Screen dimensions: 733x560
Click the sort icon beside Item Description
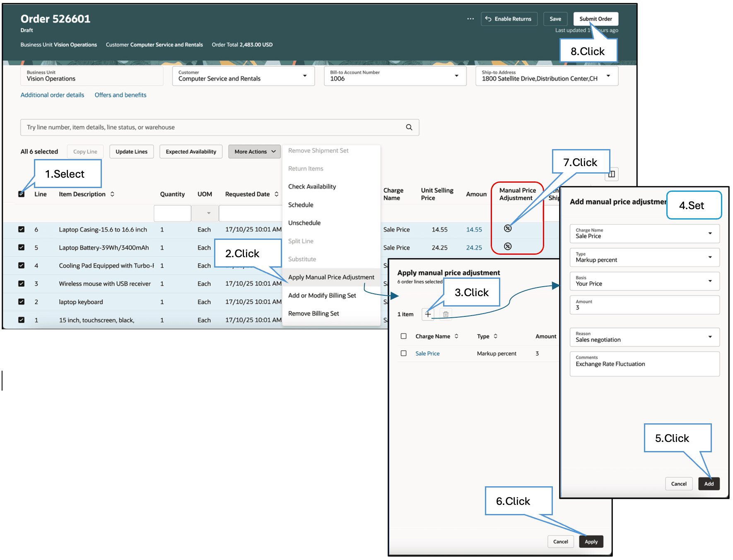pos(112,194)
